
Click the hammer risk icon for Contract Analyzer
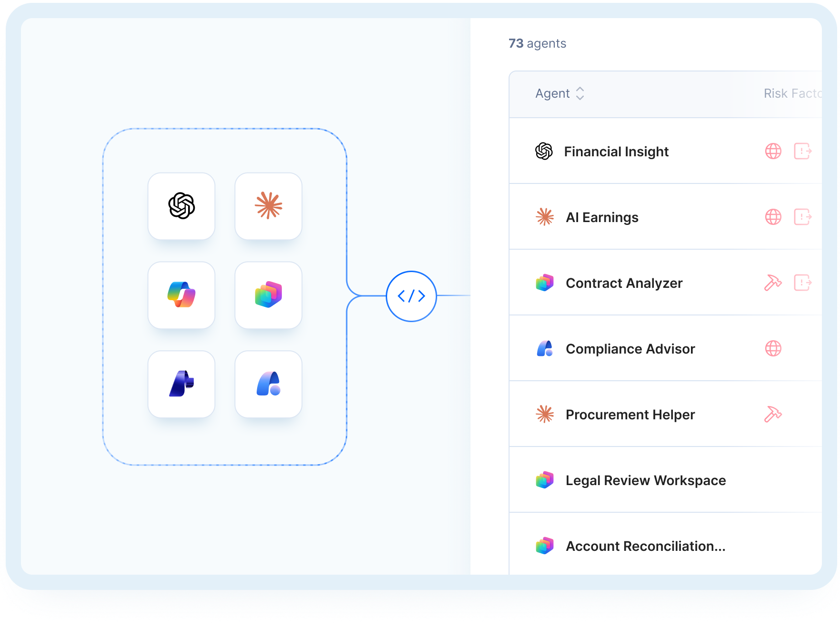pos(773,283)
